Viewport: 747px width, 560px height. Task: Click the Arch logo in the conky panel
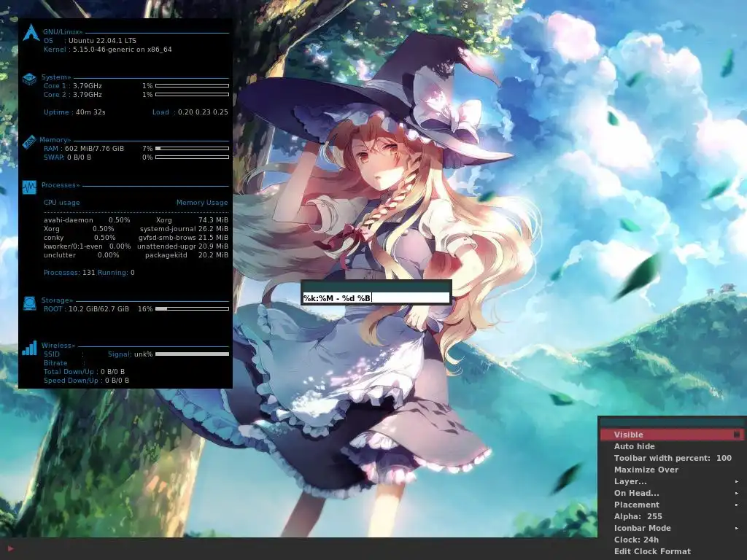(x=31, y=32)
